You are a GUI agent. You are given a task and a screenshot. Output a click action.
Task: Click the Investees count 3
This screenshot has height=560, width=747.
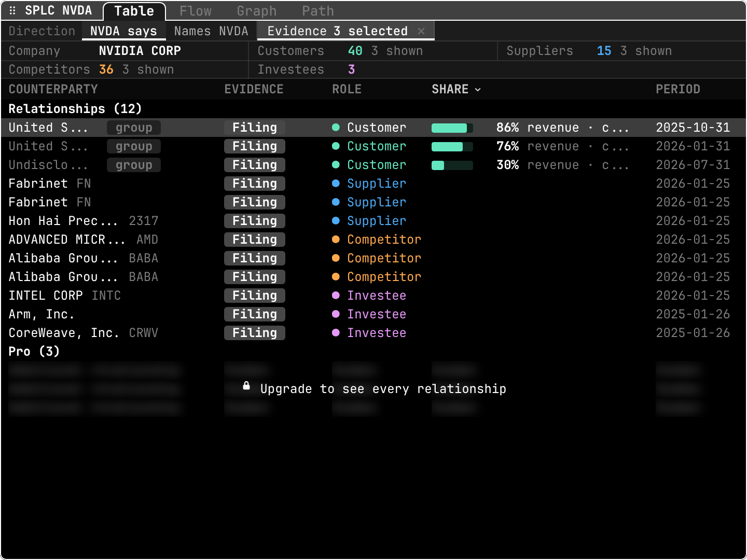tap(352, 69)
